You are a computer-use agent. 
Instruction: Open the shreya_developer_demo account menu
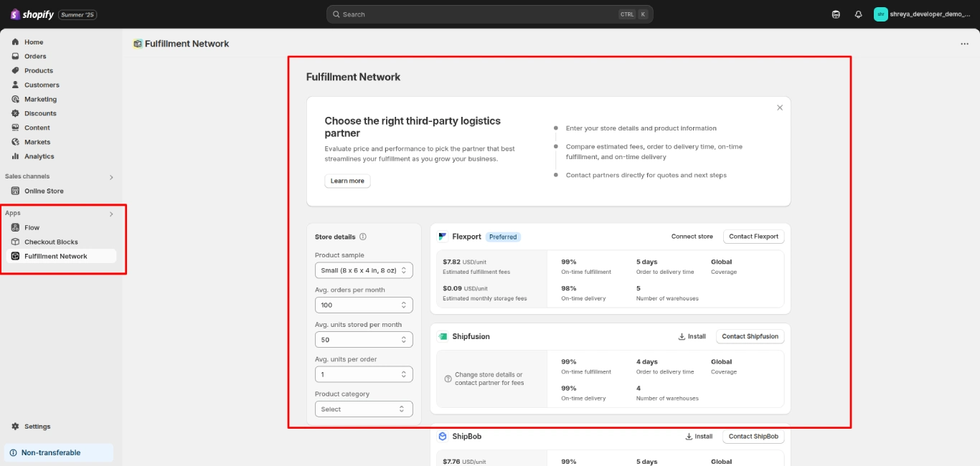coord(923,14)
